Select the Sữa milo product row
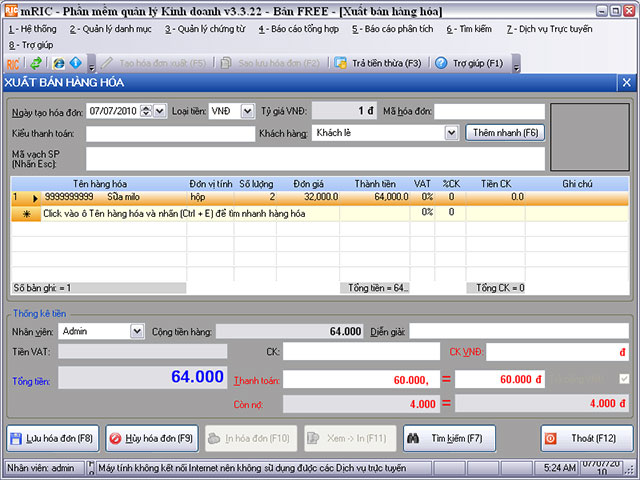640x480 pixels. pos(120,198)
